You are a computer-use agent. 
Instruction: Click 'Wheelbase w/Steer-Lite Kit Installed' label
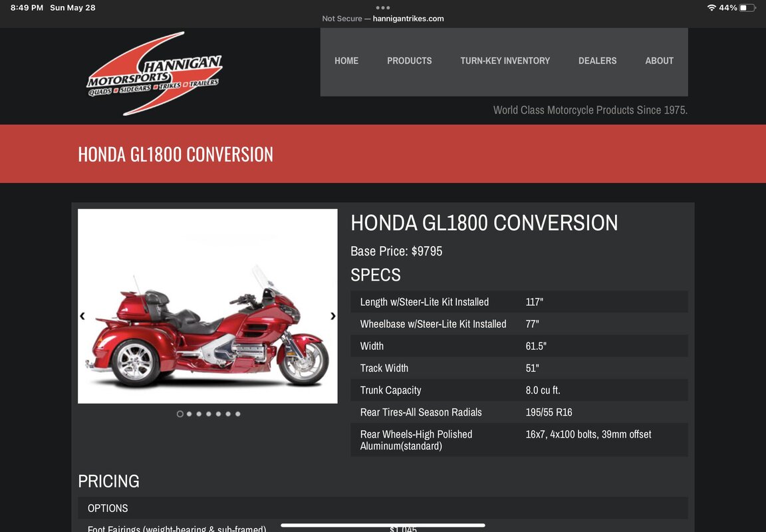pyautogui.click(x=434, y=324)
